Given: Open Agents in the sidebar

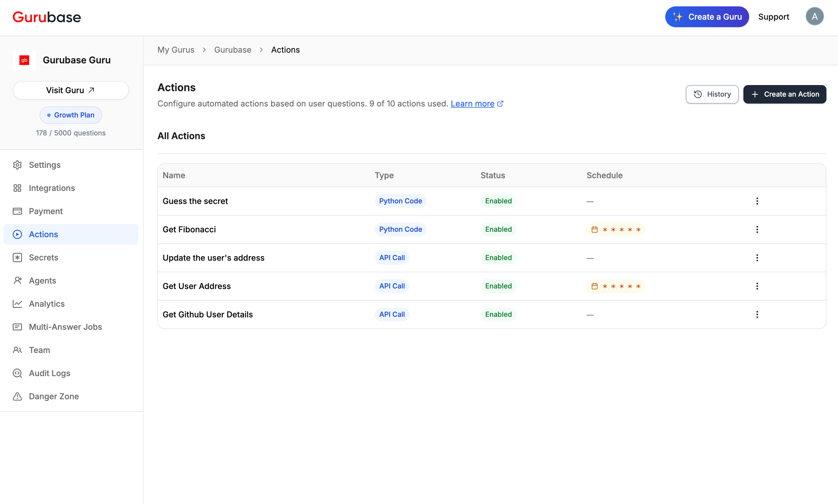Looking at the screenshot, I should coord(71,281).
